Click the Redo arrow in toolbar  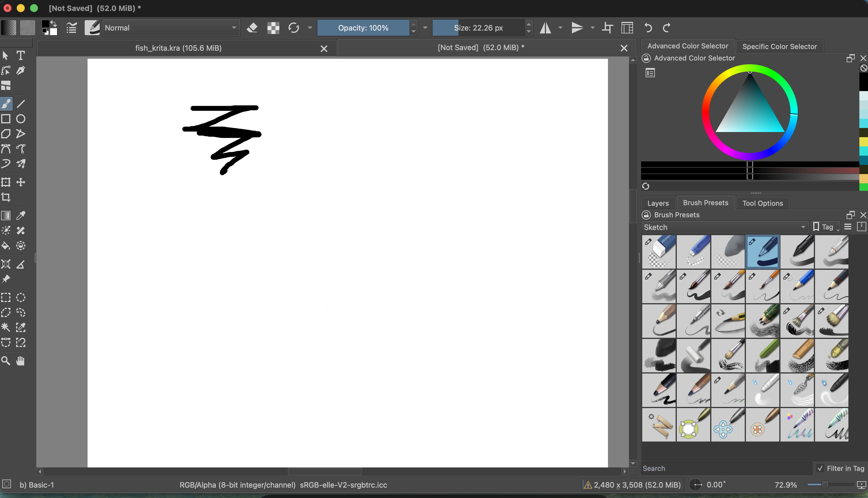[x=666, y=28]
